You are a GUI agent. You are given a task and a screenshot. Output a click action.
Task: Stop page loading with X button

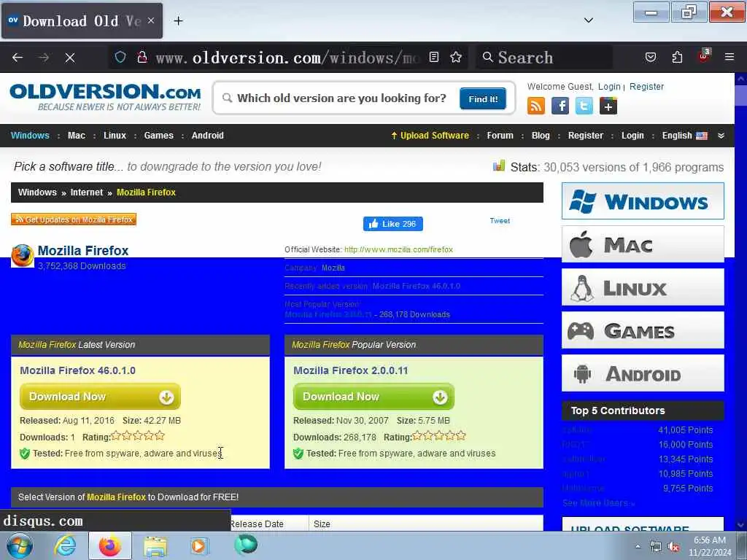coord(69,58)
